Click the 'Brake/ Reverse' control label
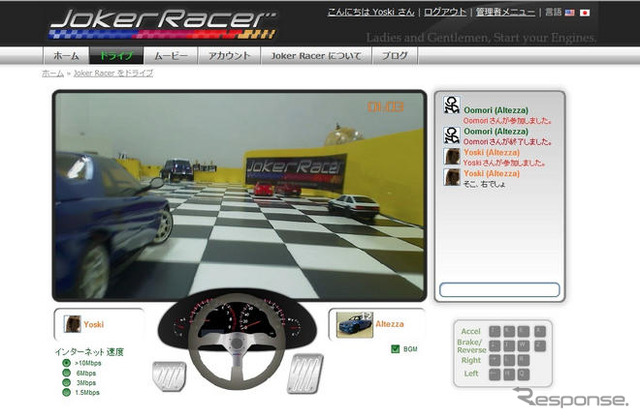 coord(471,346)
